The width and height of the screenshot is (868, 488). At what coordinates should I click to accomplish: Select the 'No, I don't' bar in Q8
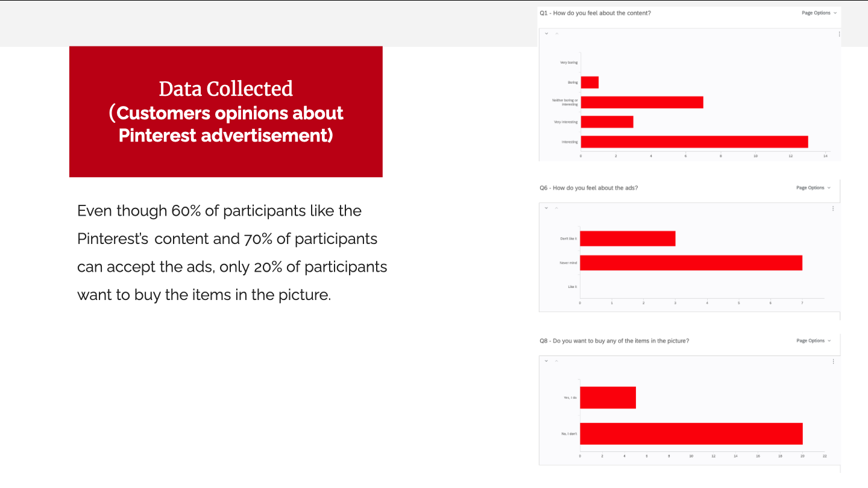pyautogui.click(x=691, y=434)
